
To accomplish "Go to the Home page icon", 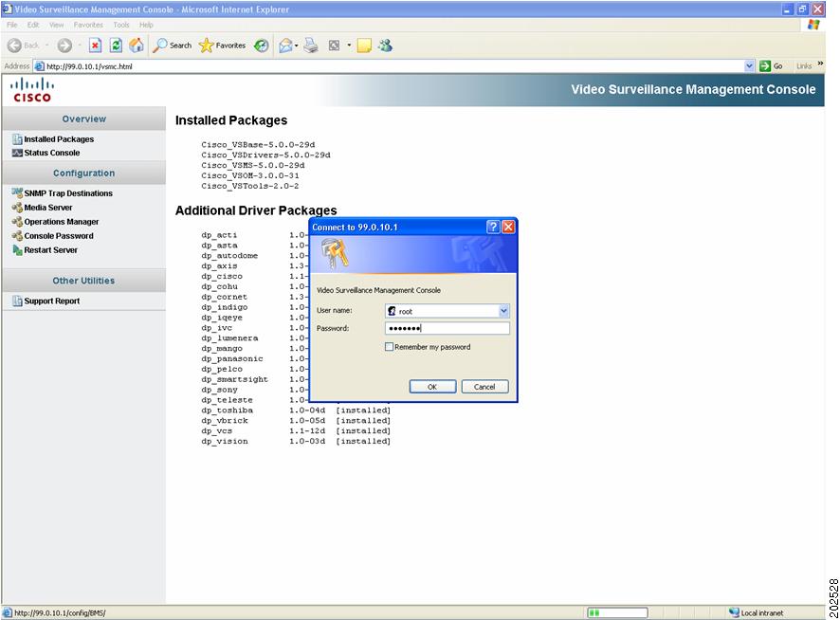I will [x=137, y=46].
